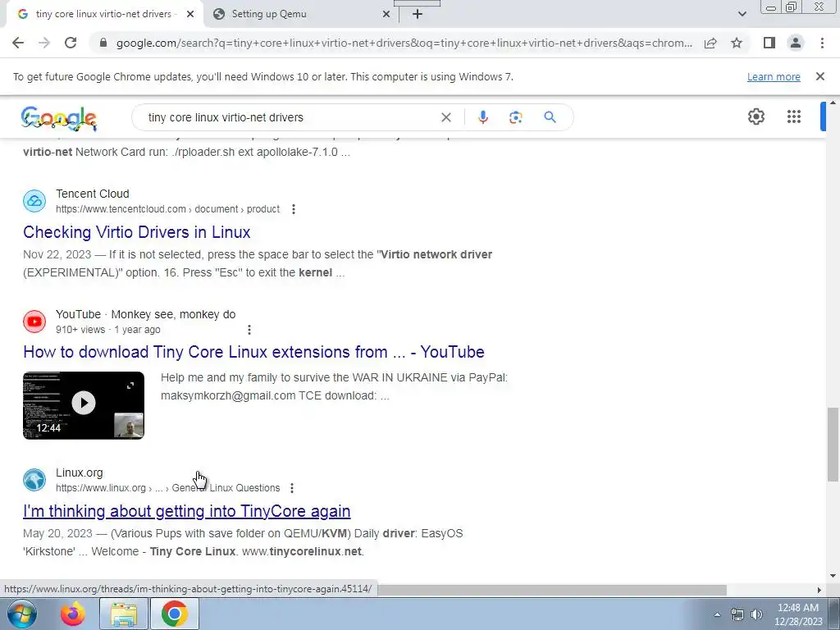Viewport: 840px width, 630px height.
Task: Show hidden system tray icons
Action: click(717, 614)
